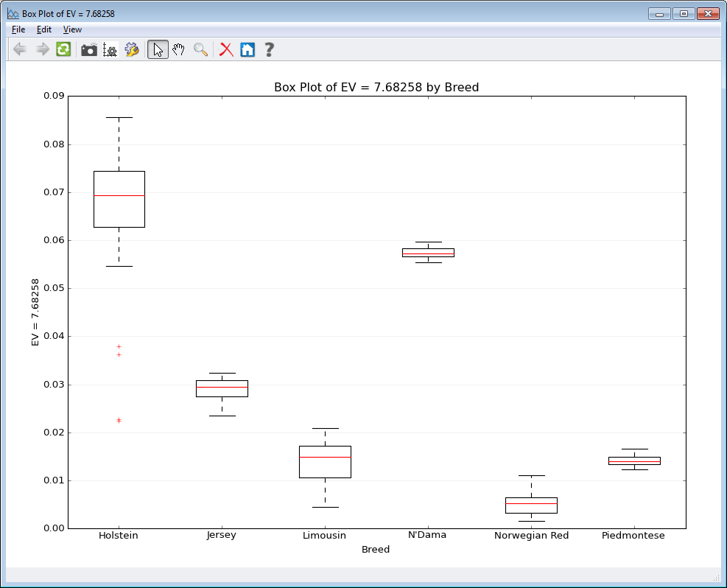Click the plot title text
Screen dimensions: 727x588
coord(376,87)
